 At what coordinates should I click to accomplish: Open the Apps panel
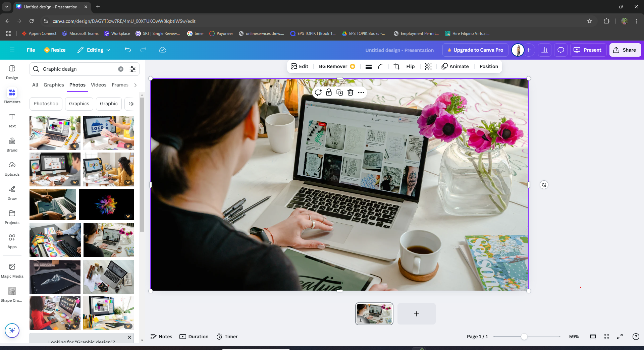coord(12,241)
